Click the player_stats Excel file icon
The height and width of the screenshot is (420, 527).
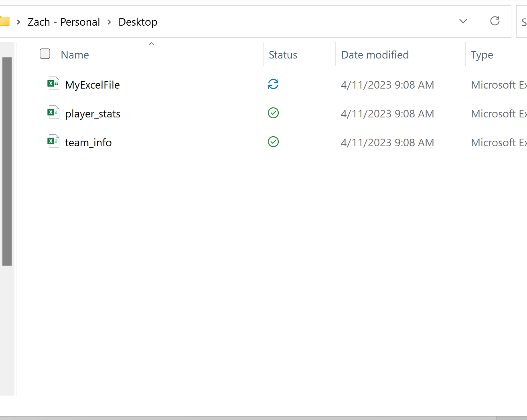point(53,112)
